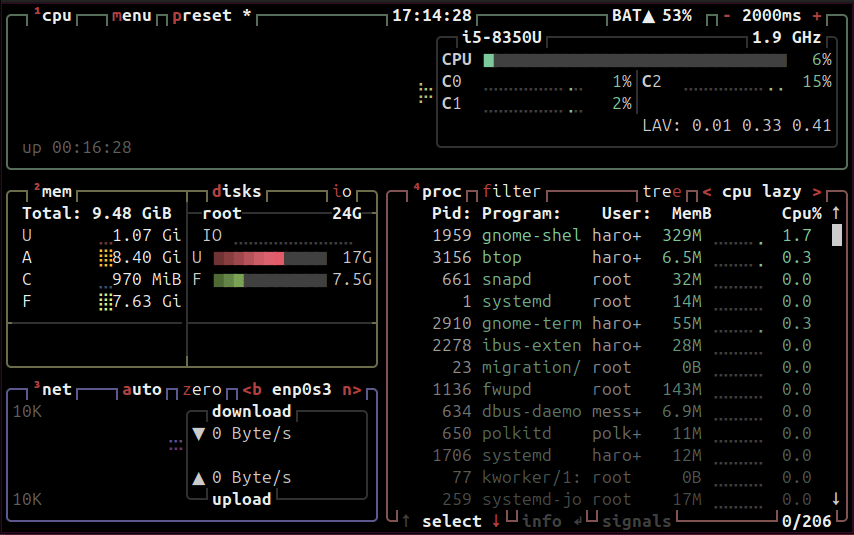Click the total CPU usage bar

point(635,60)
